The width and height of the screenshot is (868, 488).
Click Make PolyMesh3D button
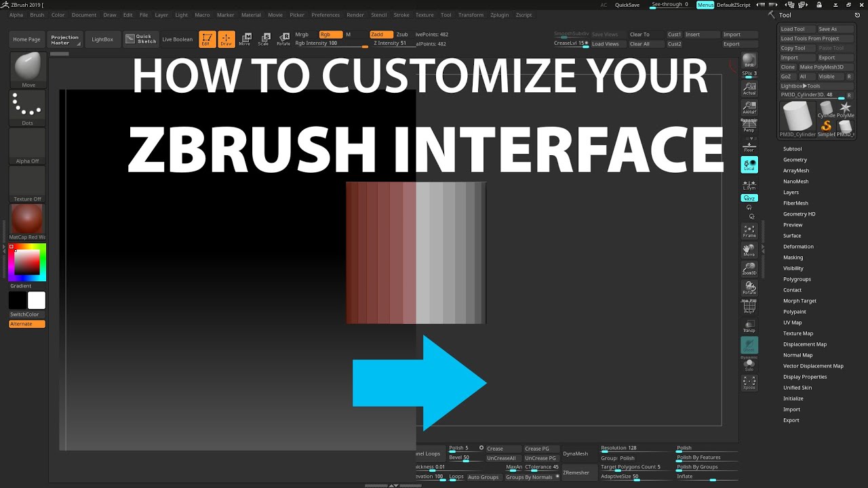click(826, 67)
